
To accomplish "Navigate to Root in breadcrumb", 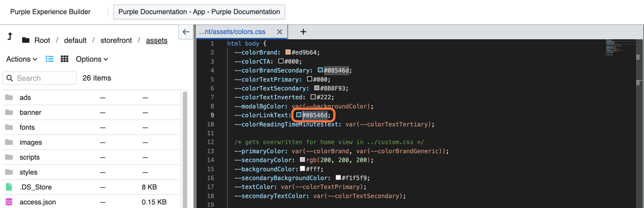I will (x=42, y=40).
